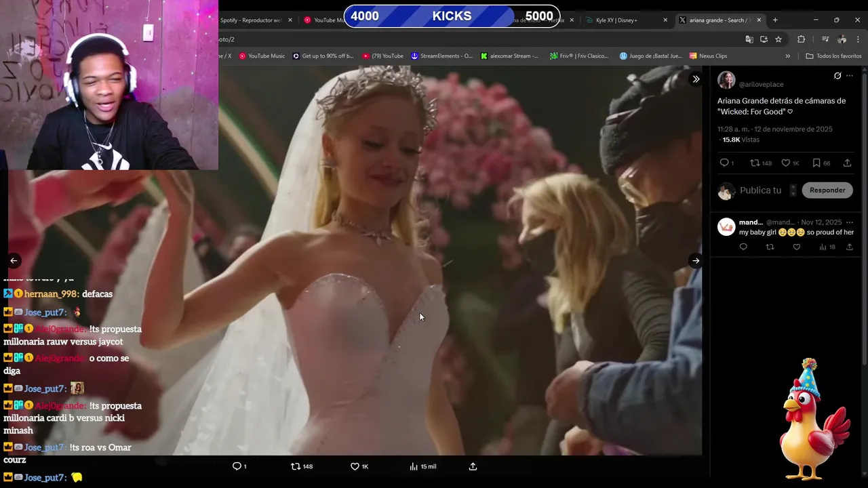Image resolution: width=868 pixels, height=488 pixels.
Task: Collapse the post side panel chevrons
Action: click(x=696, y=79)
